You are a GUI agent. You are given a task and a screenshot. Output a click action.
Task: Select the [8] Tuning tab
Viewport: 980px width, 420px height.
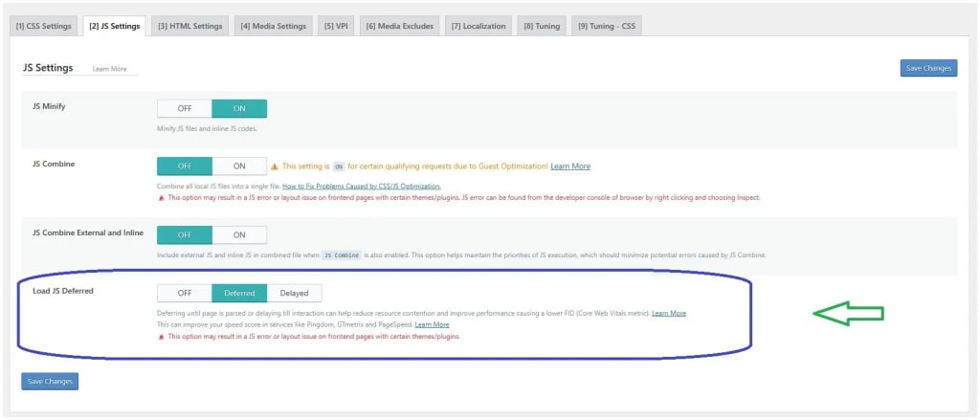click(x=542, y=26)
